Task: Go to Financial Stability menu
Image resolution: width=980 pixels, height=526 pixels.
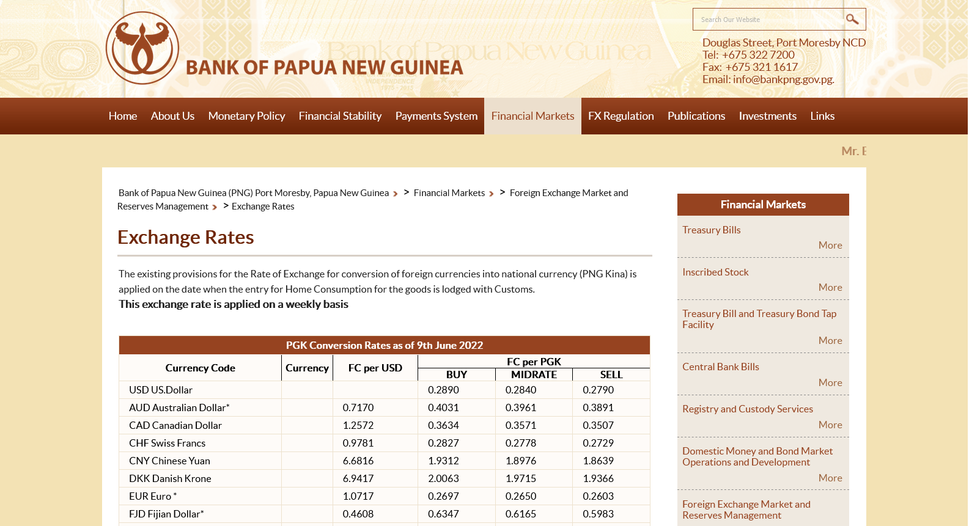Action: [340, 116]
